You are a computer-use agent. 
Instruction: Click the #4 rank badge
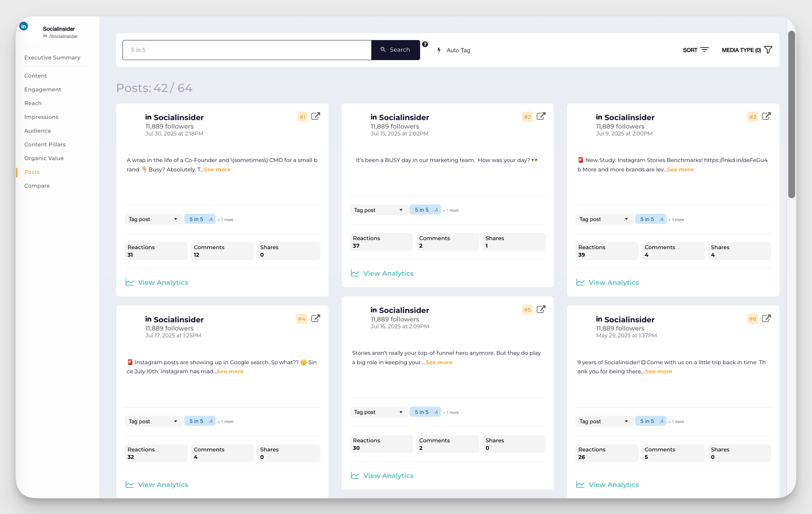click(302, 319)
